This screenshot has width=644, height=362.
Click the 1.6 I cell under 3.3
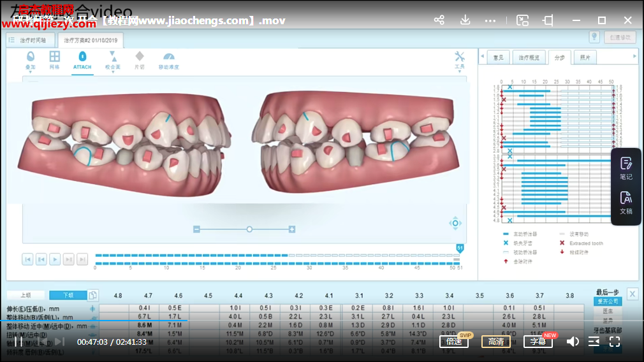pos(418,308)
